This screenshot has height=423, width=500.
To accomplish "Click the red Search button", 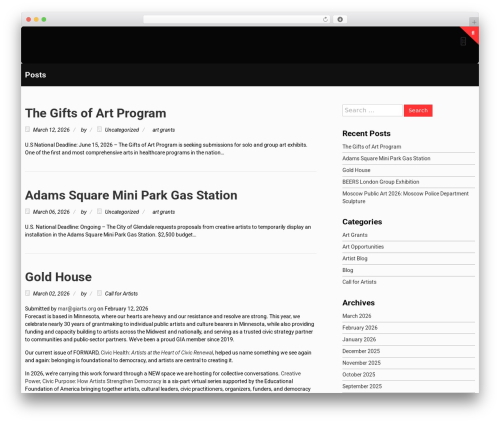I will click(x=418, y=110).
